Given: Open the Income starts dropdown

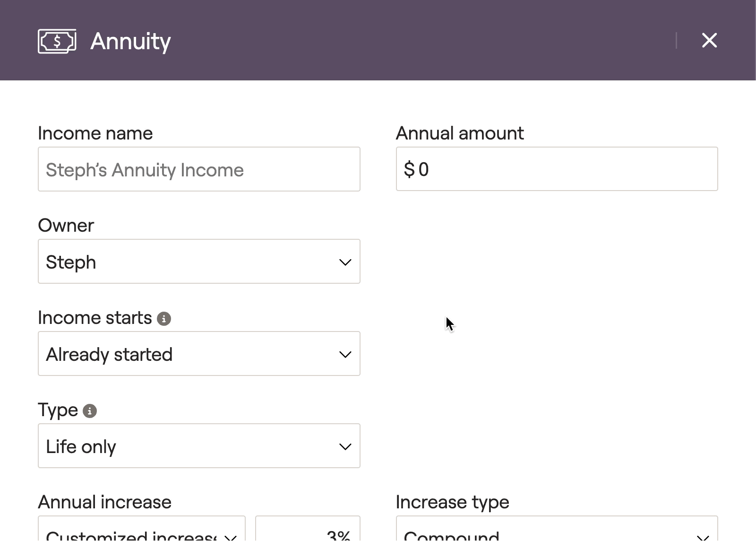Looking at the screenshot, I should 199,354.
